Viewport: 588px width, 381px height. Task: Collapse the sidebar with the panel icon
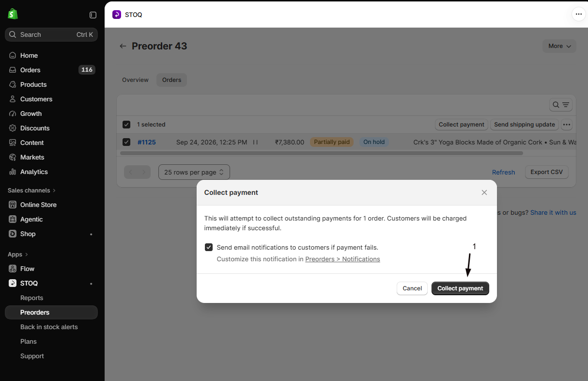93,15
